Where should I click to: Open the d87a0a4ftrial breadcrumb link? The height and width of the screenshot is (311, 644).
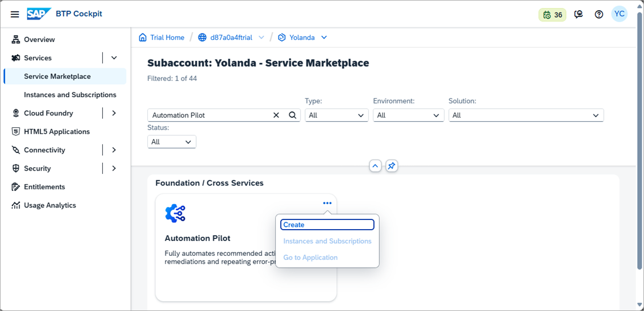(x=232, y=38)
